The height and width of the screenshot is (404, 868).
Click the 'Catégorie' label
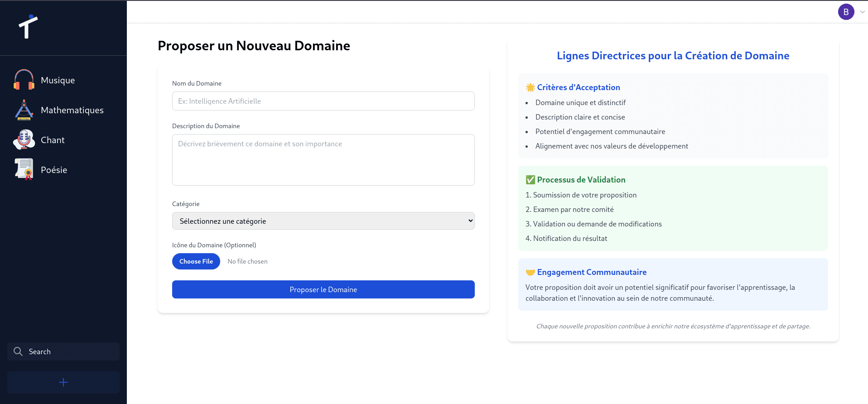(186, 204)
